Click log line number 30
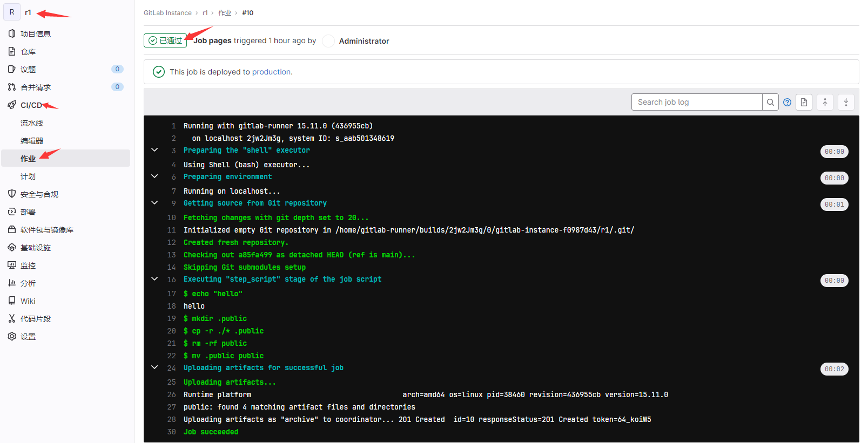 click(x=172, y=432)
